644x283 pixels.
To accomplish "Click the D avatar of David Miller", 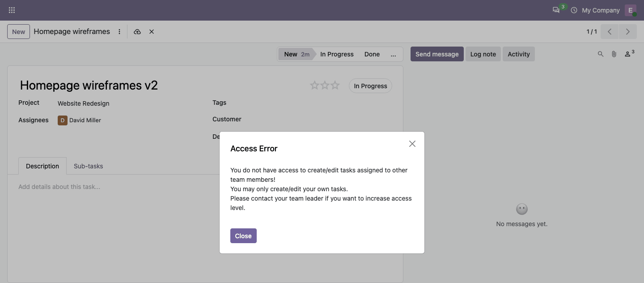I will (x=63, y=120).
